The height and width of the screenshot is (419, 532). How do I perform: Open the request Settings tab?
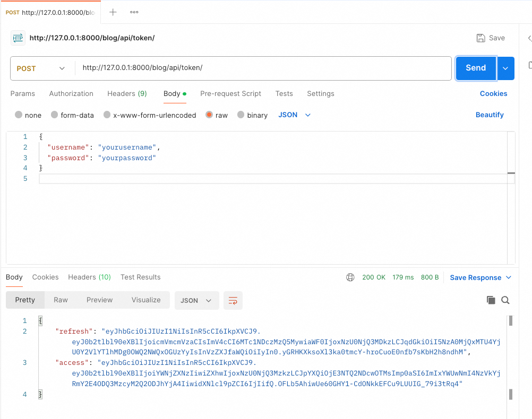321,93
